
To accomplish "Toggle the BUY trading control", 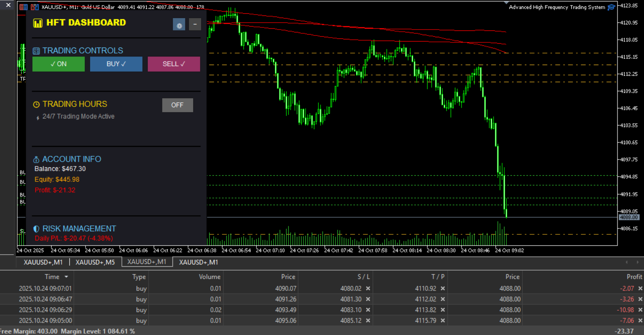I will click(x=116, y=64).
